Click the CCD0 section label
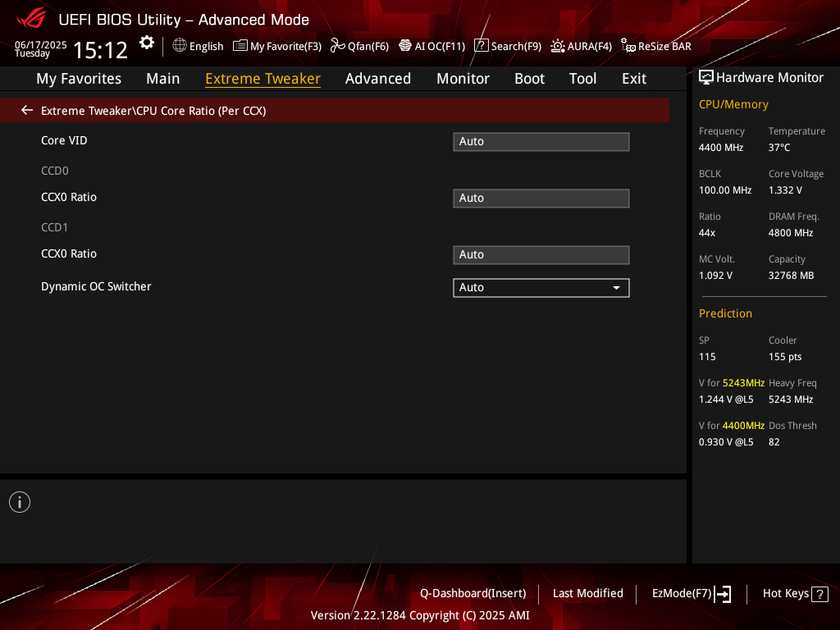 click(x=55, y=171)
